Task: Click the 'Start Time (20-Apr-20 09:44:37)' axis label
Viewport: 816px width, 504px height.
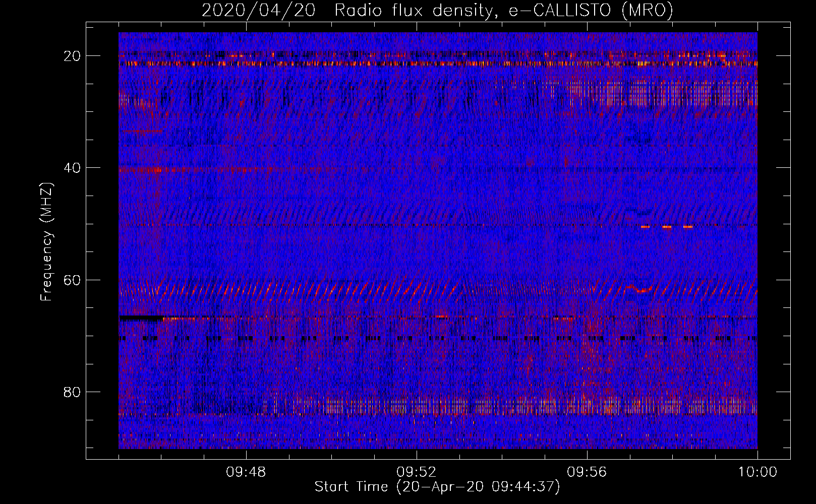Action: pyautogui.click(x=437, y=487)
